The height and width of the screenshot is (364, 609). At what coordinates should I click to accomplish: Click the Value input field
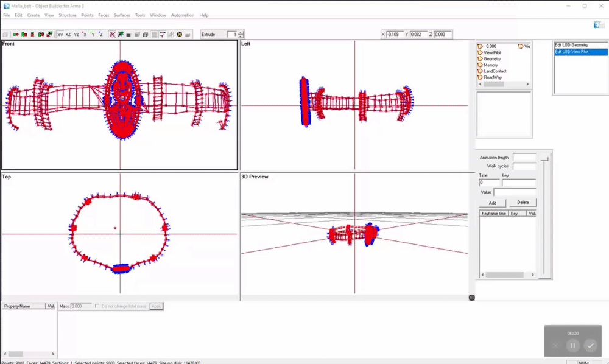(515, 192)
